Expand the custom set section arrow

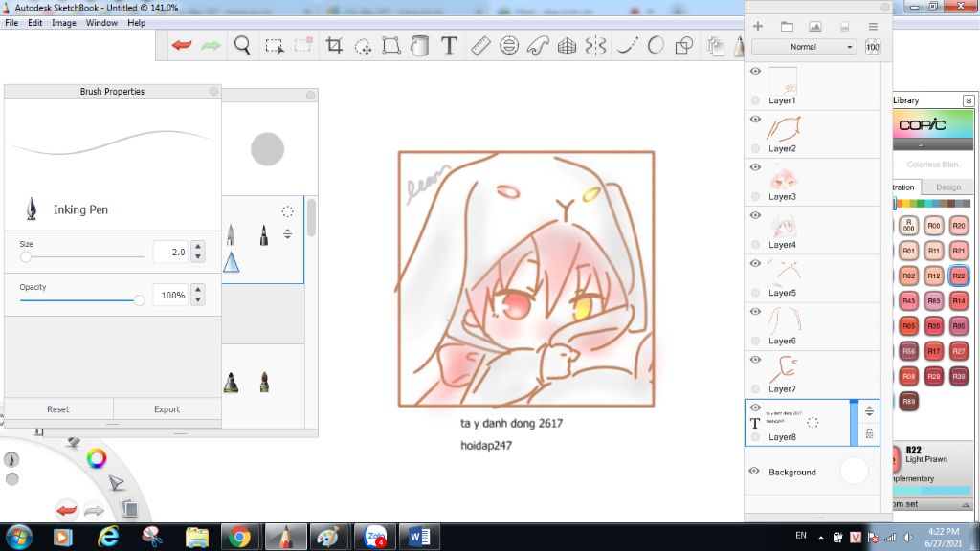tap(966, 504)
